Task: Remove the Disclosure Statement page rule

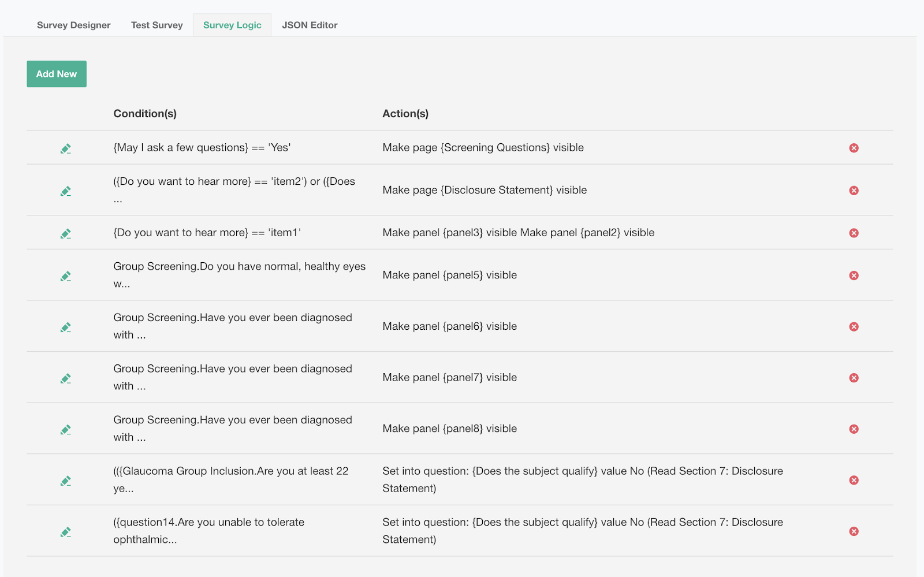Action: coord(854,191)
